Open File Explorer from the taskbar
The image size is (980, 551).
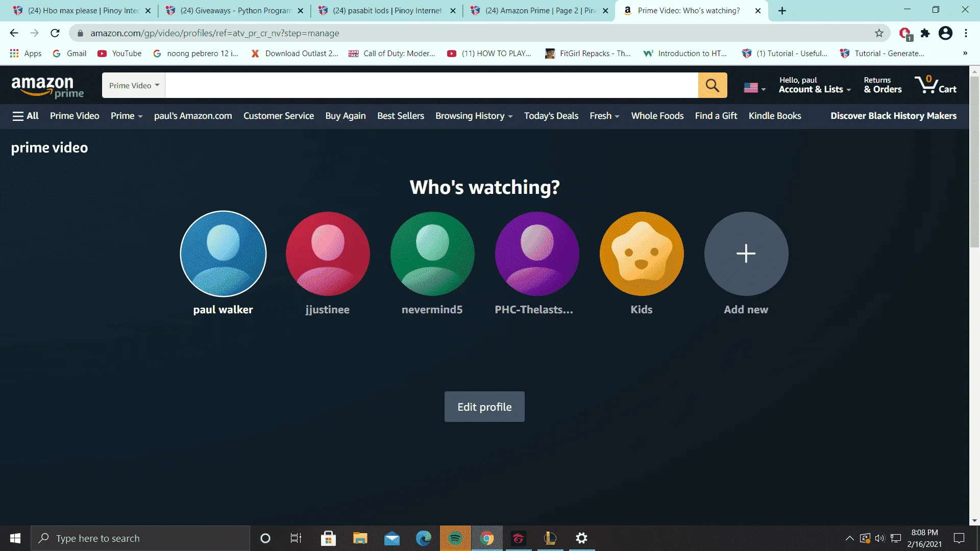pyautogui.click(x=360, y=538)
